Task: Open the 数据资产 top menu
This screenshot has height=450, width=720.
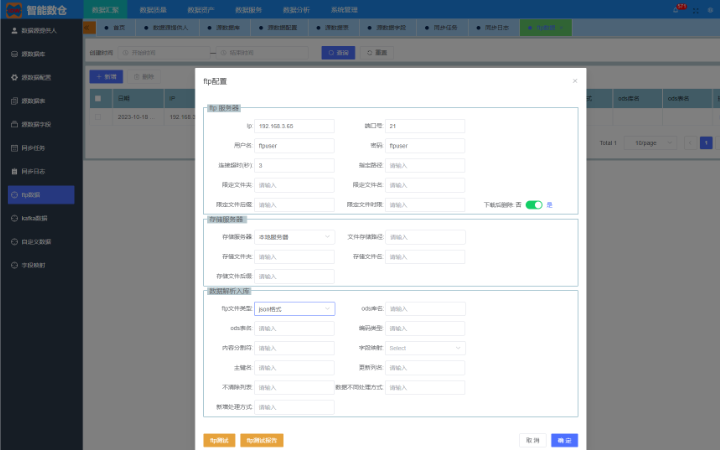Action: 201,10
